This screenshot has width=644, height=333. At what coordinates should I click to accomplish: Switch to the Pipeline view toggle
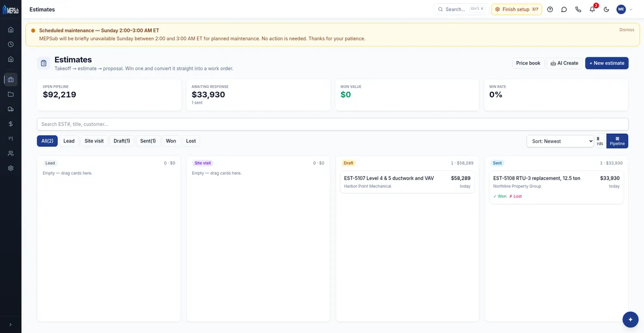click(617, 141)
